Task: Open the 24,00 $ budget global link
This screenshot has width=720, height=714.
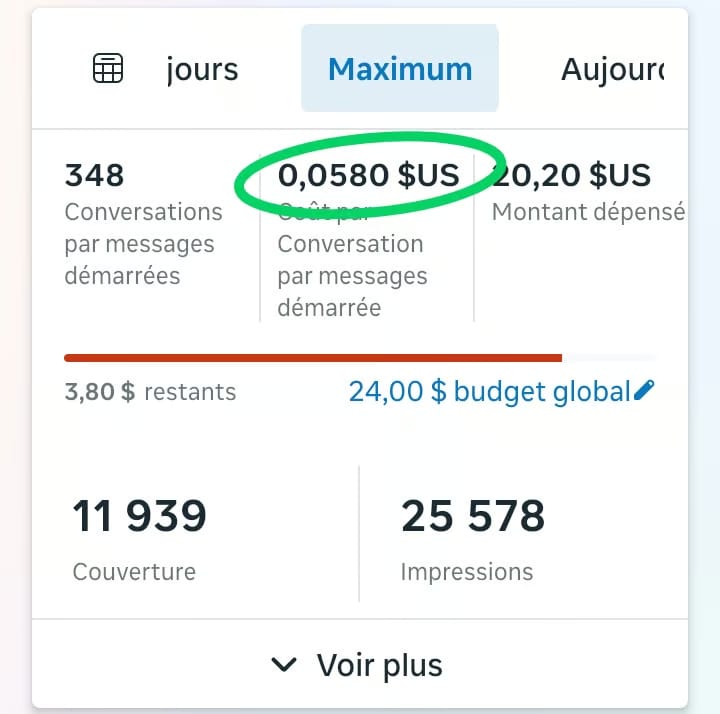Action: click(x=489, y=392)
